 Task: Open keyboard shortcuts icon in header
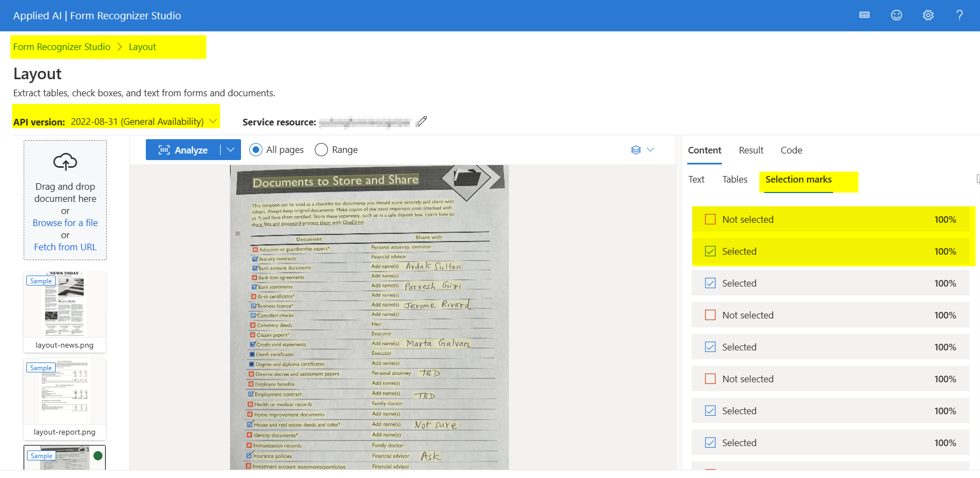(864, 15)
